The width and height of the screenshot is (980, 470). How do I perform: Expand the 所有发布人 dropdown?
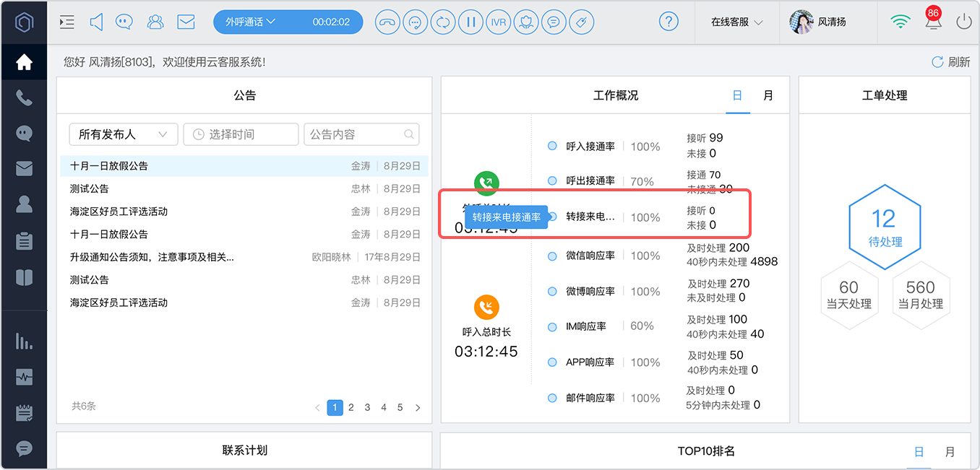pyautogui.click(x=124, y=134)
